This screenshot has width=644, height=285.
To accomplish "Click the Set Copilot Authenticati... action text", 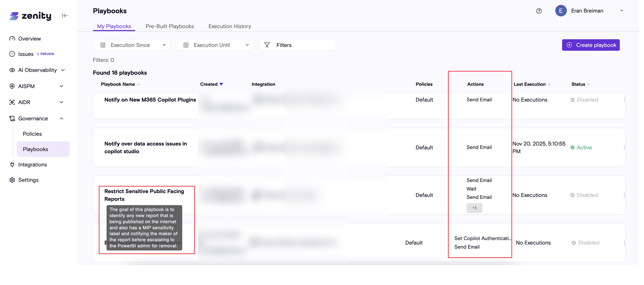I will tap(483, 238).
